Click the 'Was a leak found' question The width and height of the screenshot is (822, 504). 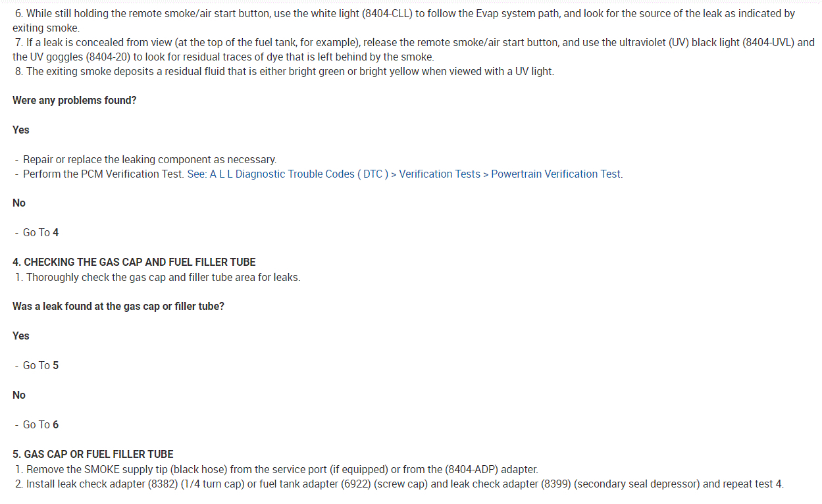[x=118, y=307]
